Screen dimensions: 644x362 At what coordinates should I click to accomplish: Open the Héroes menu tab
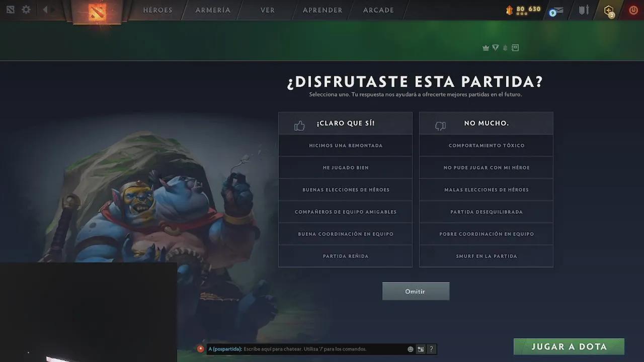pyautogui.click(x=157, y=10)
